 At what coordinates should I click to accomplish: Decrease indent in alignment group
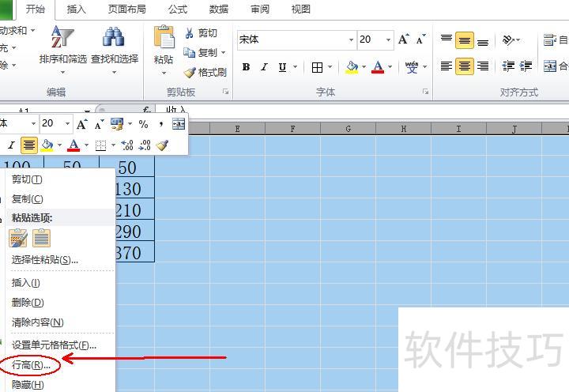click(x=508, y=66)
